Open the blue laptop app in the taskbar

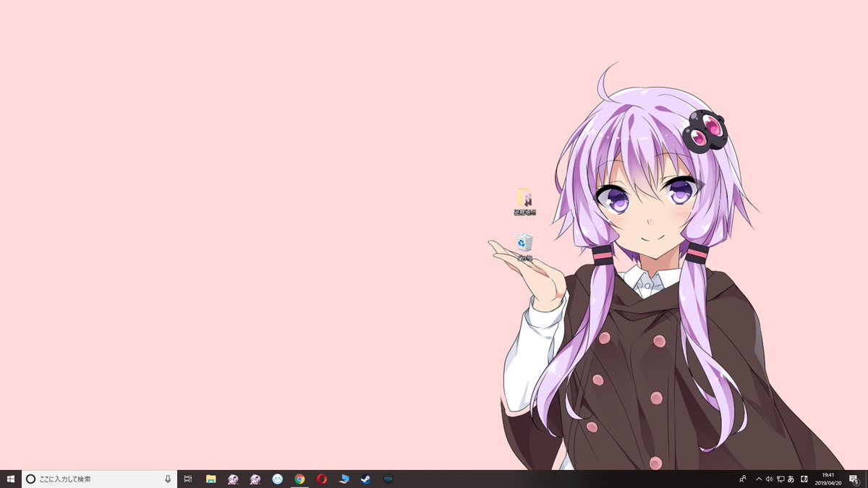[x=344, y=479]
